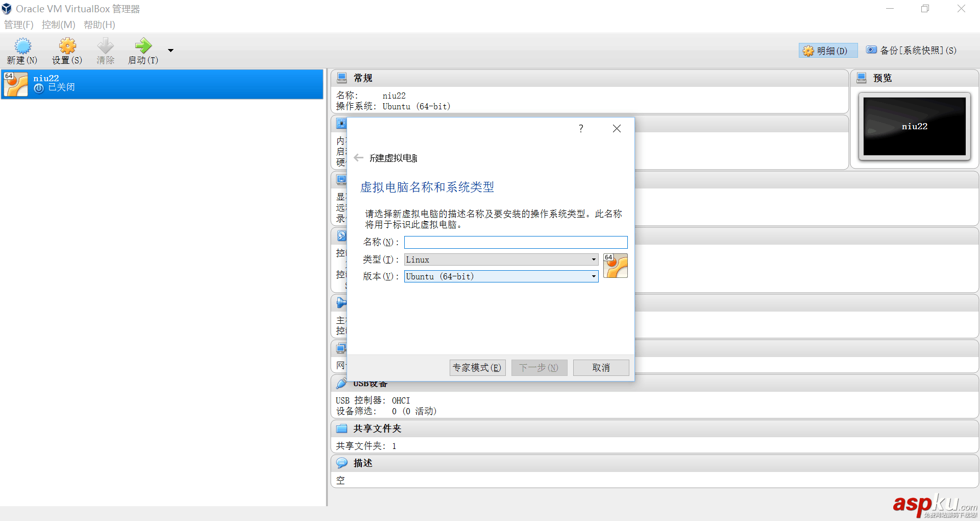Click the New (新建) toolbar icon
Screen dimensions: 980x521
22,46
